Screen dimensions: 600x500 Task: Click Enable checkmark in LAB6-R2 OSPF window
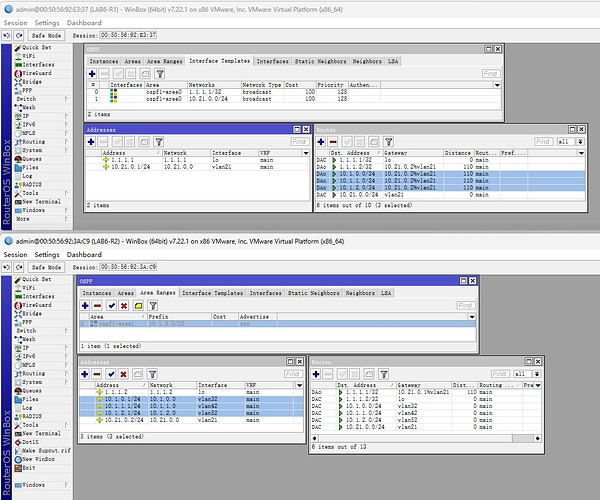click(x=111, y=305)
